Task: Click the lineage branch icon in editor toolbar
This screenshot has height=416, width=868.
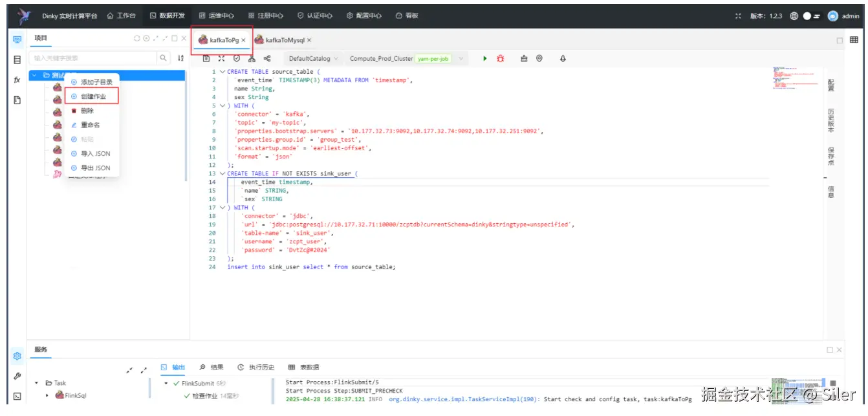Action: pyautogui.click(x=267, y=58)
